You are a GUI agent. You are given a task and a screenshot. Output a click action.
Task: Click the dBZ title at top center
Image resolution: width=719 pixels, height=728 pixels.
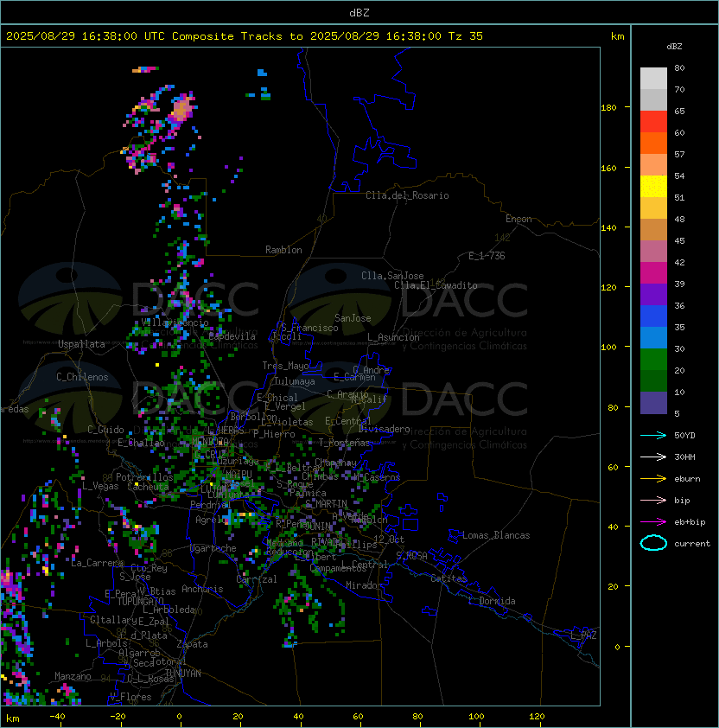(359, 12)
